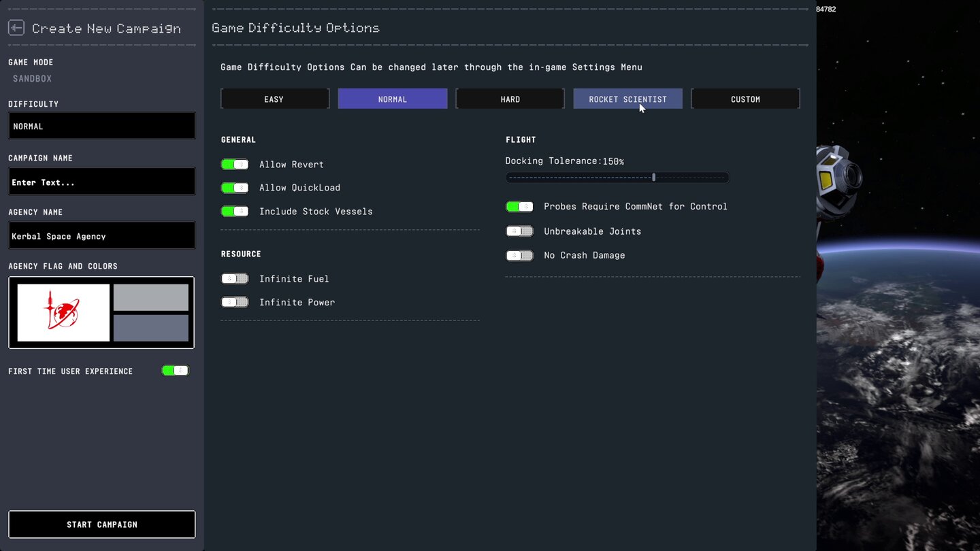Turn on Unbreakable Joints
980x551 pixels.
519,231
